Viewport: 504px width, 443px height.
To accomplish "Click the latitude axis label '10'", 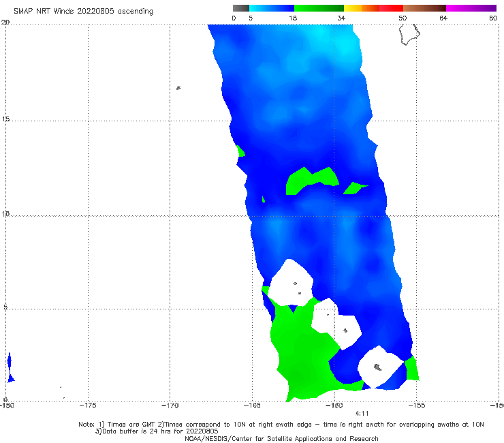I will click(x=5, y=213).
